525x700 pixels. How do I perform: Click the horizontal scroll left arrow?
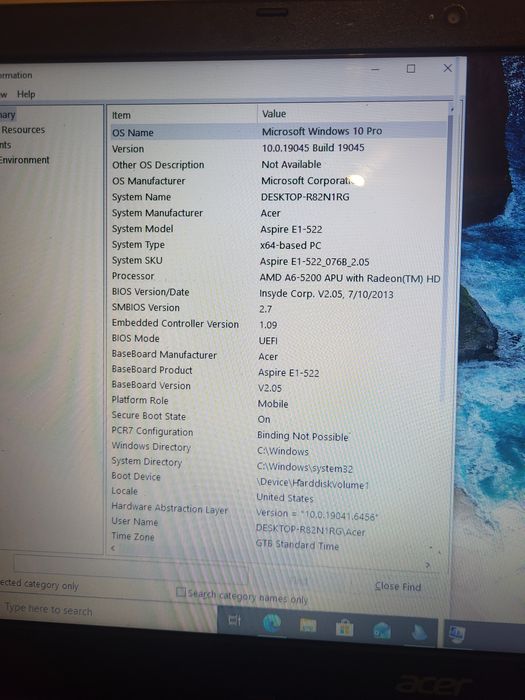[x=113, y=548]
